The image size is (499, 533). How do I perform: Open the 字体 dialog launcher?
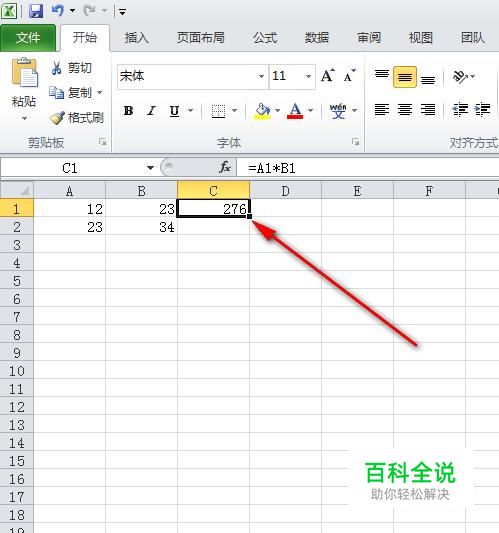(356, 142)
